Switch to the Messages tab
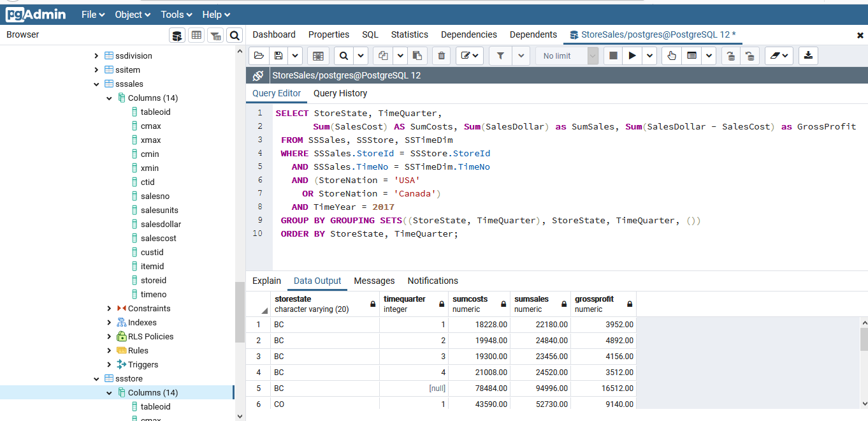Screen dimensions: 868x421 (374, 281)
